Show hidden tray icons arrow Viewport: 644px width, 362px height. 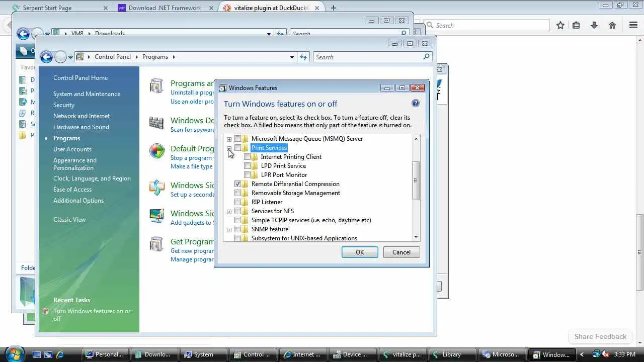pyautogui.click(x=582, y=354)
